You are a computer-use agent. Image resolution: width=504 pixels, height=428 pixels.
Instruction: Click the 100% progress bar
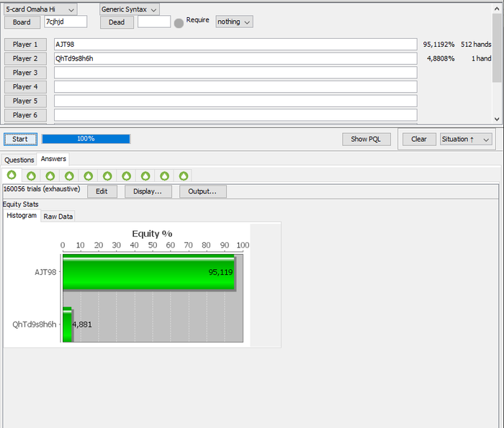tap(86, 139)
